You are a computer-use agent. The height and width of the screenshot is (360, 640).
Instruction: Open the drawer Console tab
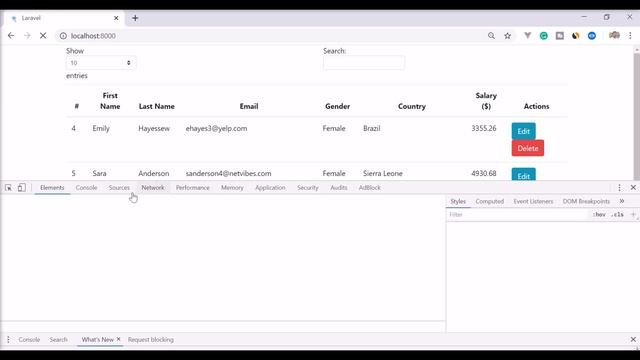[29, 340]
